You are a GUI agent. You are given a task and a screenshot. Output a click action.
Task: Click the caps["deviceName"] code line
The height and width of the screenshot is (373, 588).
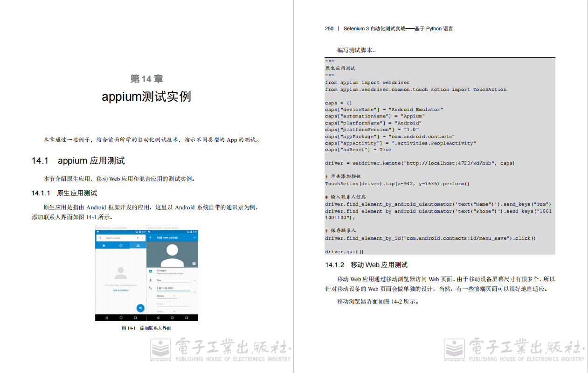[384, 110]
